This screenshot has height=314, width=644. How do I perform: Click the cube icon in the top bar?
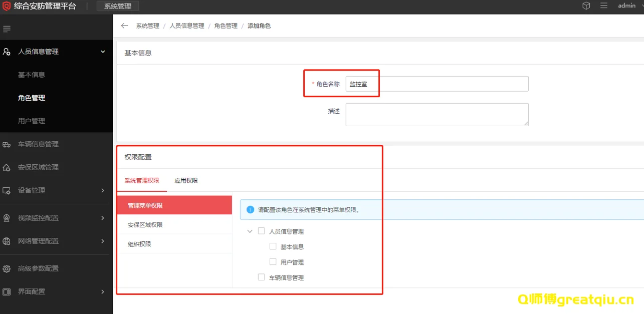585,6
